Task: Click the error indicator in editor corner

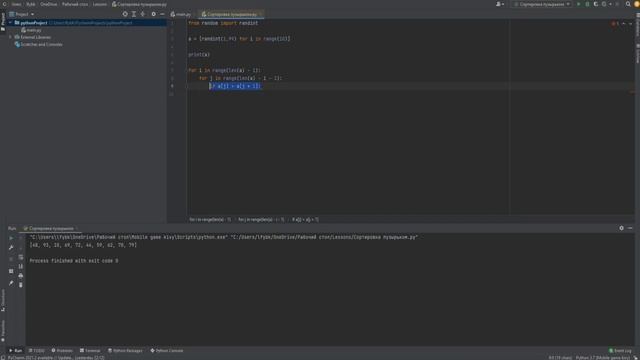Action: [x=615, y=24]
